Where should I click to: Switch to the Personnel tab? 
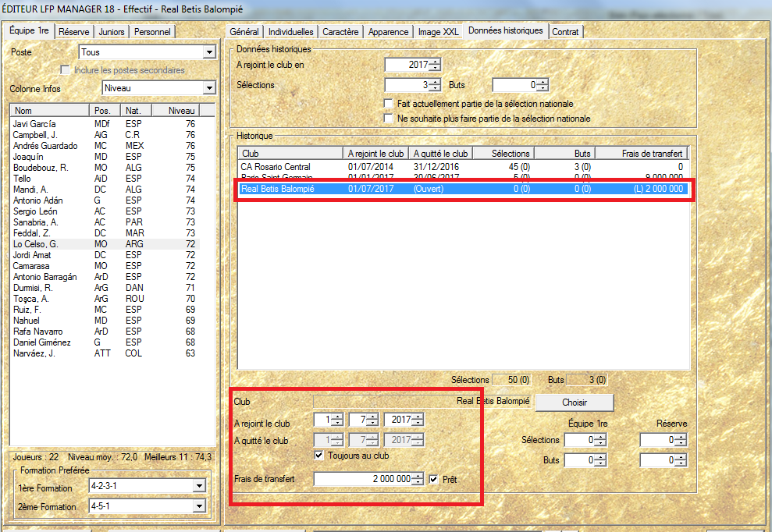152,31
